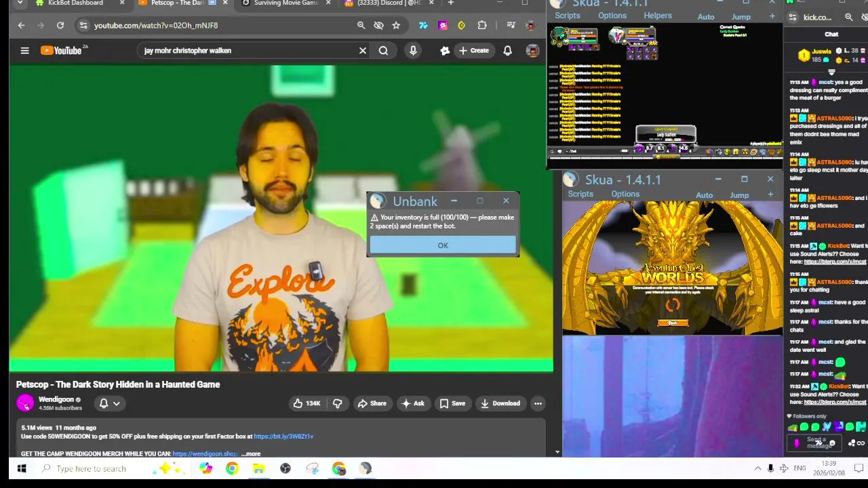Like the Petscop video

pyautogui.click(x=307, y=403)
